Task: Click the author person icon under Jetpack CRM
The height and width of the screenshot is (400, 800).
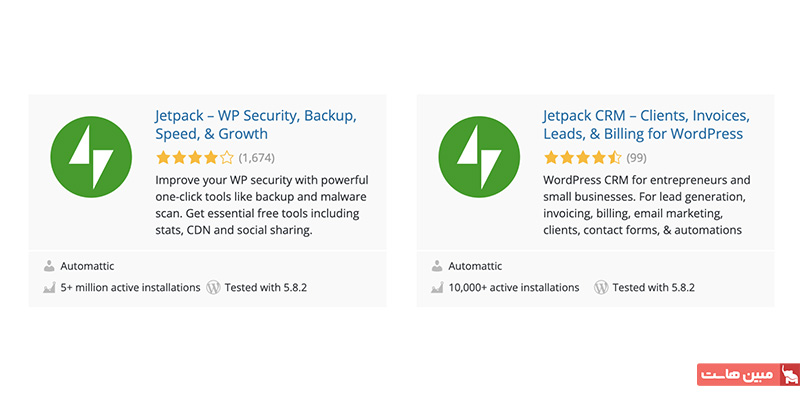Action: [x=437, y=266]
